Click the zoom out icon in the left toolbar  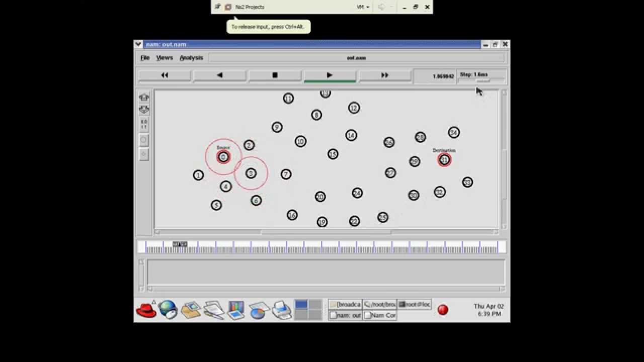(144, 109)
